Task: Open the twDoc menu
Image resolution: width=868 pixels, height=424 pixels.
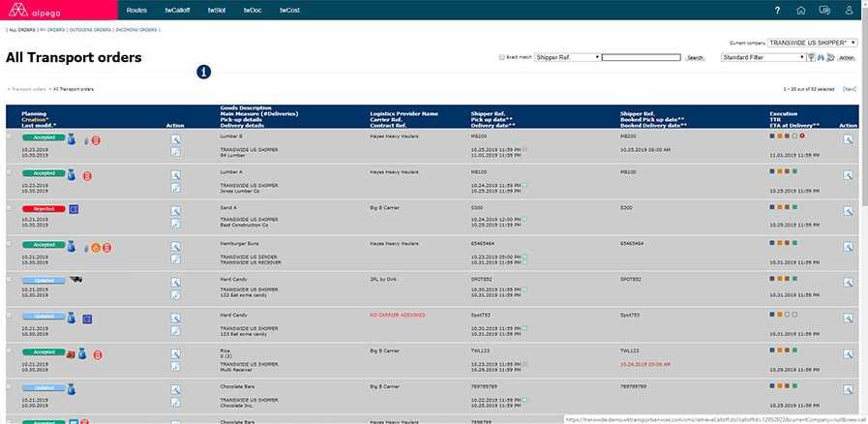Action: [x=253, y=10]
